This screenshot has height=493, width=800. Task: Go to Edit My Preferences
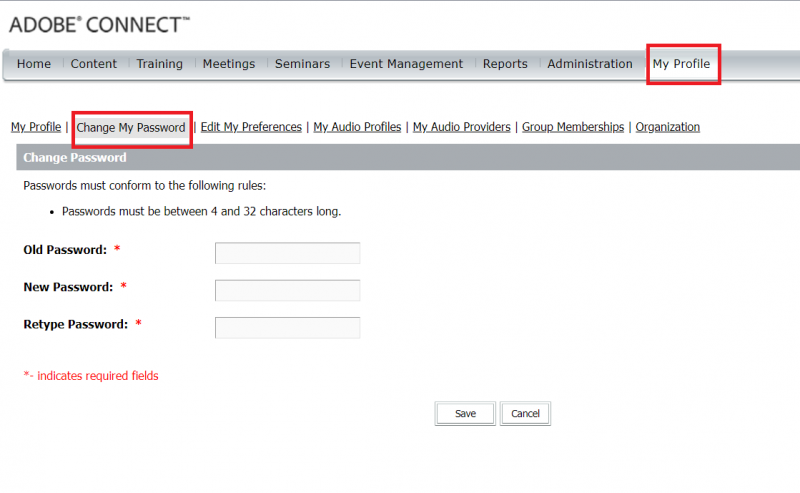tap(251, 127)
